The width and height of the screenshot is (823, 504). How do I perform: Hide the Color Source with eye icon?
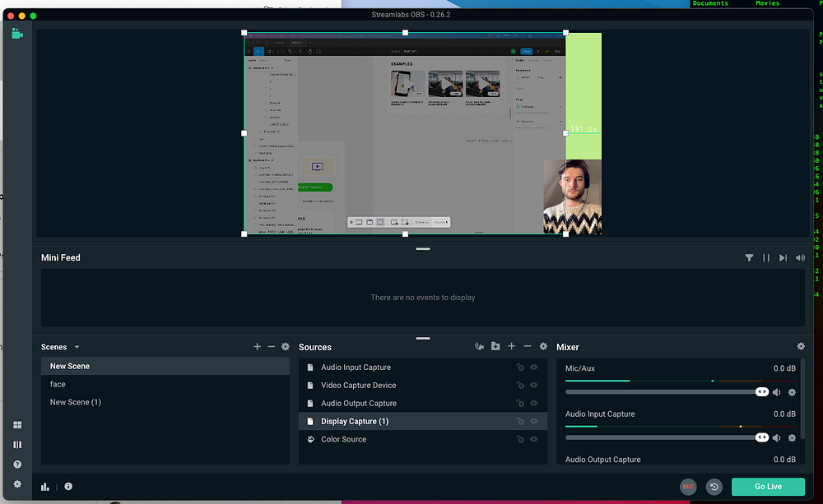coord(534,440)
